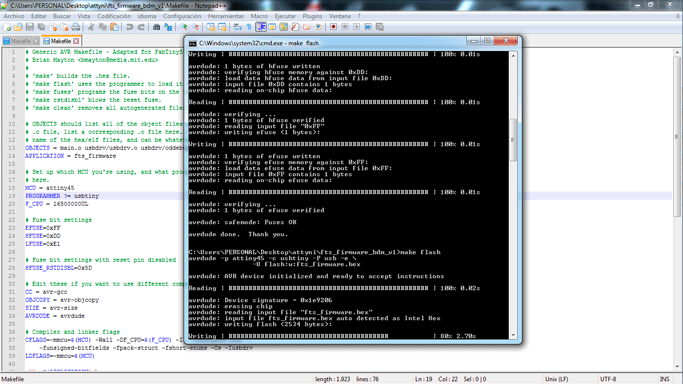Viewport: 683px width, 384px height.
Task: Click 'UTF-8' encoding in the status bar
Action: pos(608,379)
